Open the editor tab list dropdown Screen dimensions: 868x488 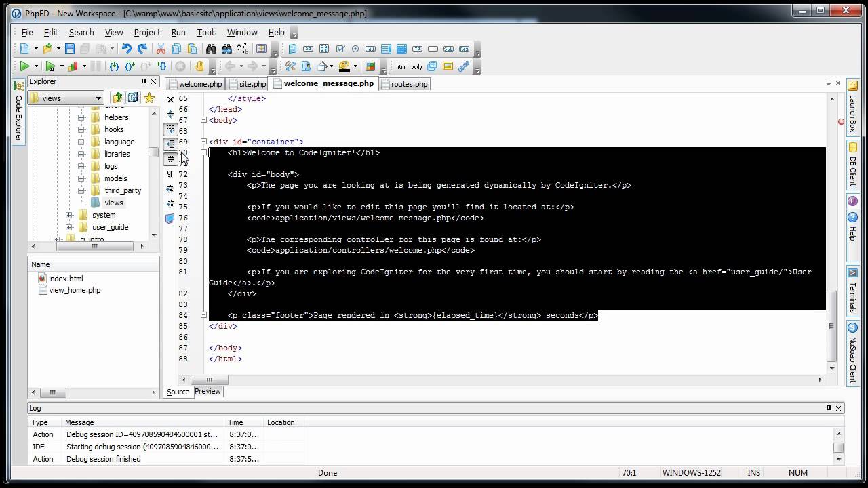tap(828, 83)
